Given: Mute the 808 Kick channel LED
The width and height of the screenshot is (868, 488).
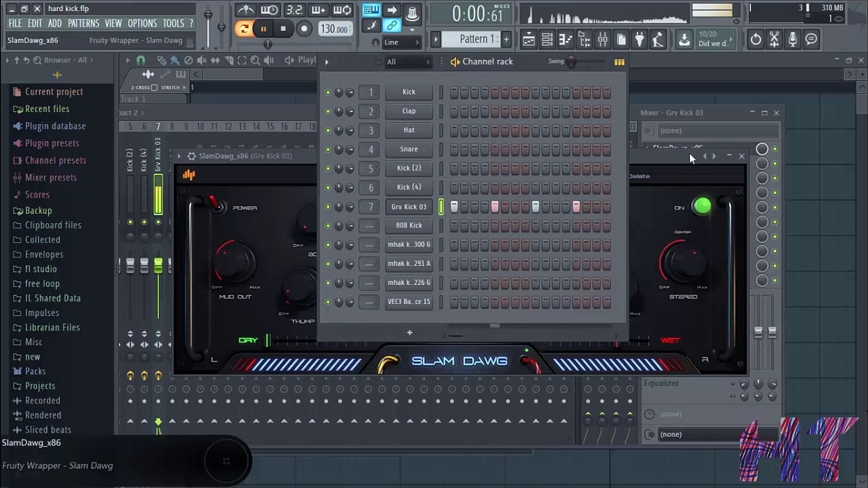Looking at the screenshot, I should pos(328,226).
